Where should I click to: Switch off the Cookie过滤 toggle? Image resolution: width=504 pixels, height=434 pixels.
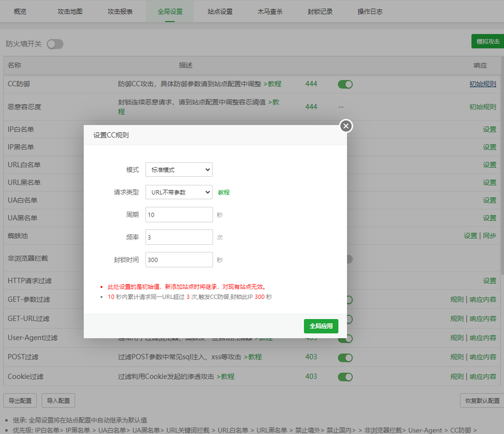click(345, 377)
